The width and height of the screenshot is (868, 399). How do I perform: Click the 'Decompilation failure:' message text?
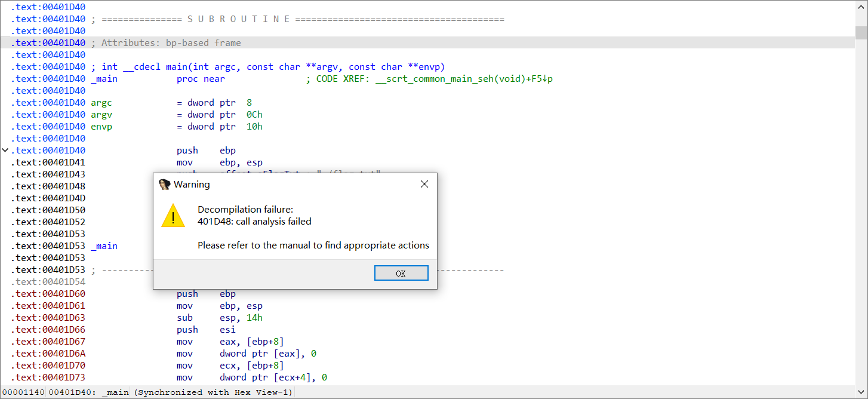pyautogui.click(x=245, y=209)
